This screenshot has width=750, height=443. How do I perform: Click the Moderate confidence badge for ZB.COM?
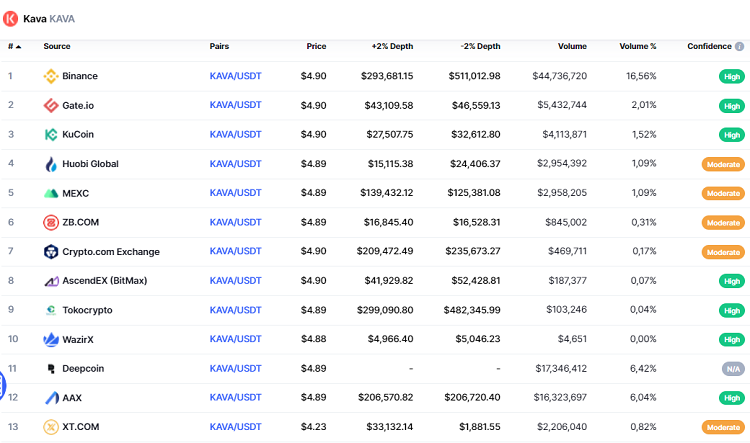[722, 223]
